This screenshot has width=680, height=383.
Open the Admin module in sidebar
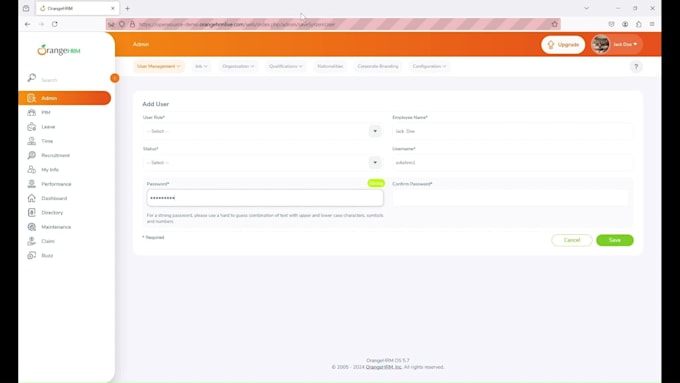65,98
